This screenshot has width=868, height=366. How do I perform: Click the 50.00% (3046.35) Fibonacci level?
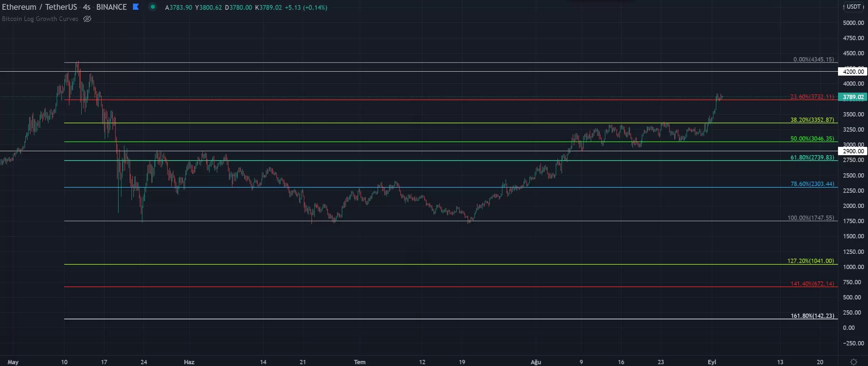(x=812, y=139)
